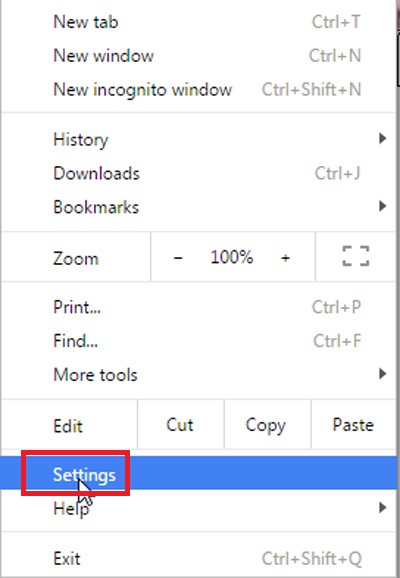Image resolution: width=400 pixels, height=578 pixels.
Task: Increase zoom with the plus button
Action: 285,257
